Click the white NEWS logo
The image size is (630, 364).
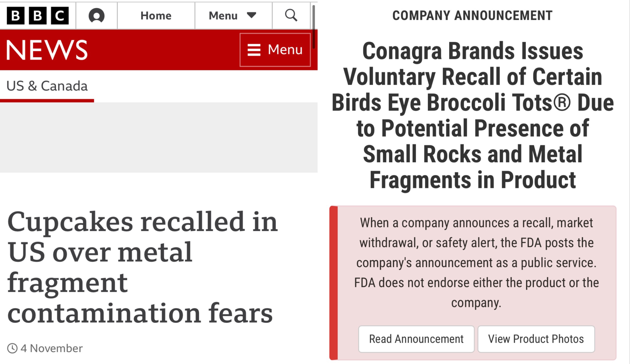coord(47,50)
